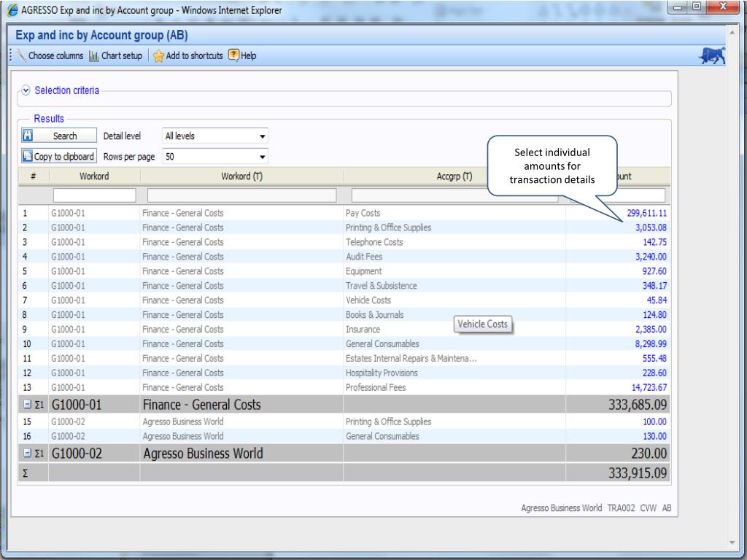Screen dimensions: 747x560
Task: Open Professional Fees amount 14,723.67
Action: [649, 387]
